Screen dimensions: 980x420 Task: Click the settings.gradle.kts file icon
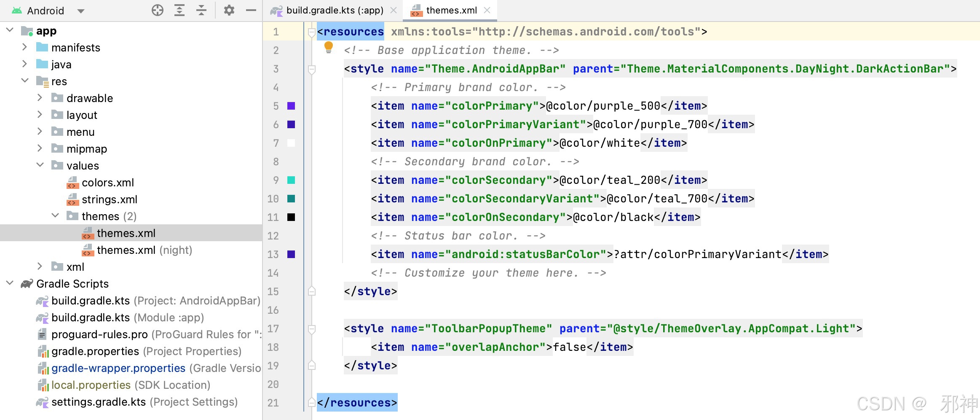click(42, 402)
